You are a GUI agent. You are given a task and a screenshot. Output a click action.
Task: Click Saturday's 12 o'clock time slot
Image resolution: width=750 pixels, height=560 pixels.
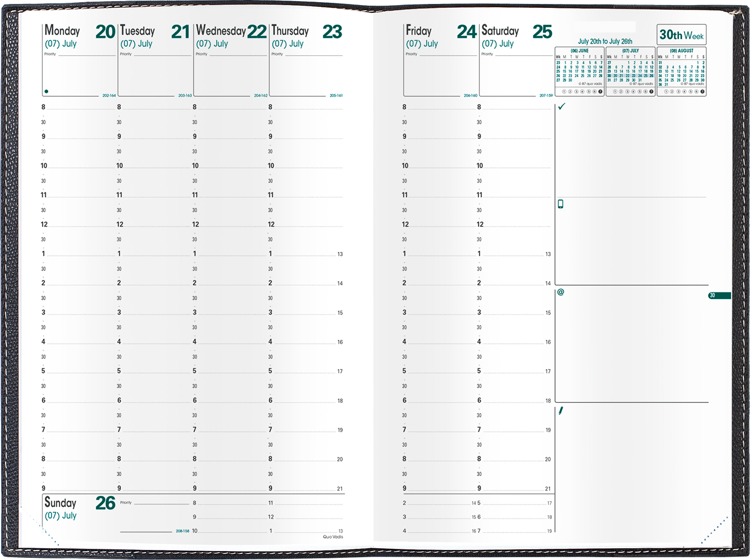point(514,224)
